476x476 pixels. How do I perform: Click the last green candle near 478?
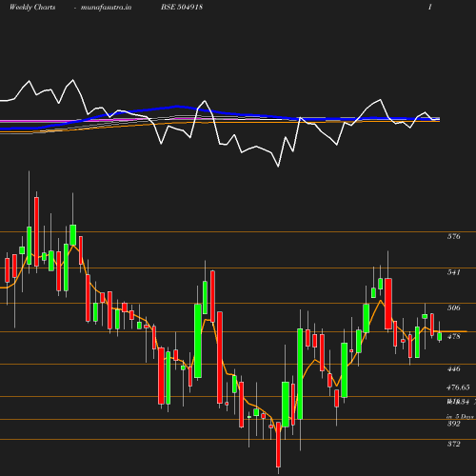(x=440, y=336)
